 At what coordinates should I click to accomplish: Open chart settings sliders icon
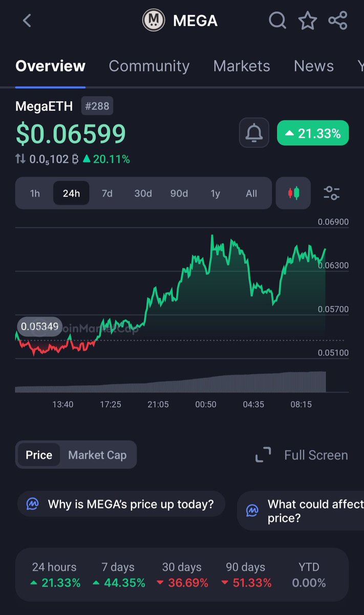[x=332, y=193]
